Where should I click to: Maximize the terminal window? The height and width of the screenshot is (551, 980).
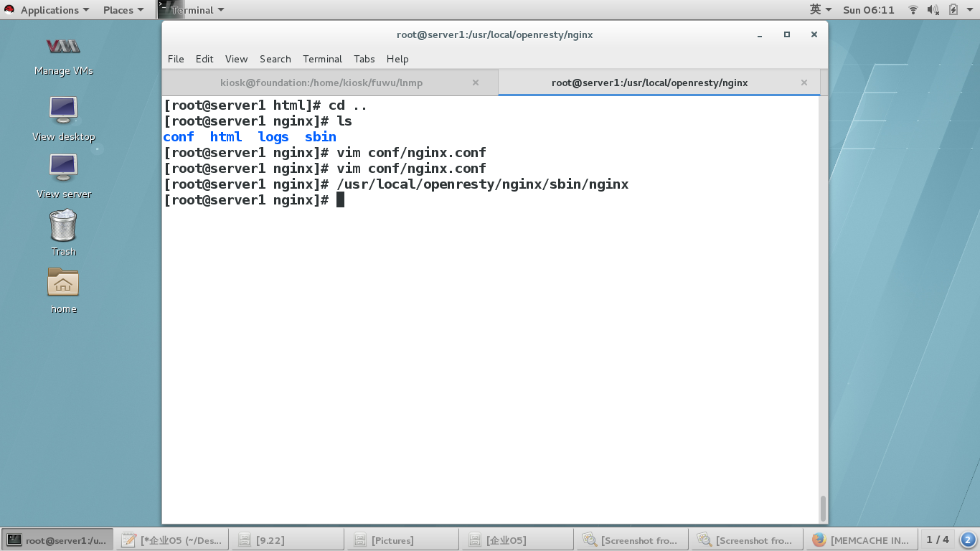pyautogui.click(x=786, y=34)
